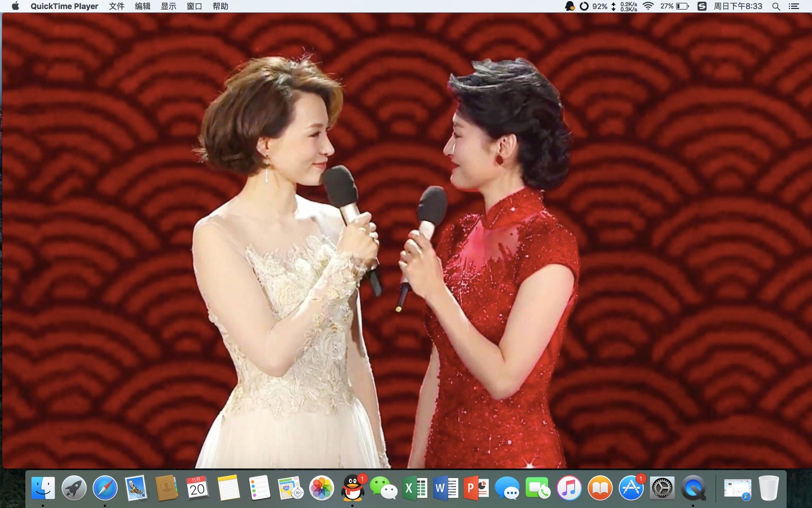The image size is (812, 508).
Task: Open the 窗口 (Window) menu
Action: pyautogui.click(x=195, y=6)
